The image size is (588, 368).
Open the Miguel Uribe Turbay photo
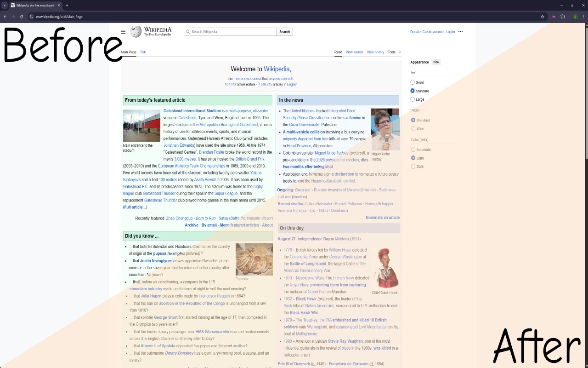coord(385,129)
